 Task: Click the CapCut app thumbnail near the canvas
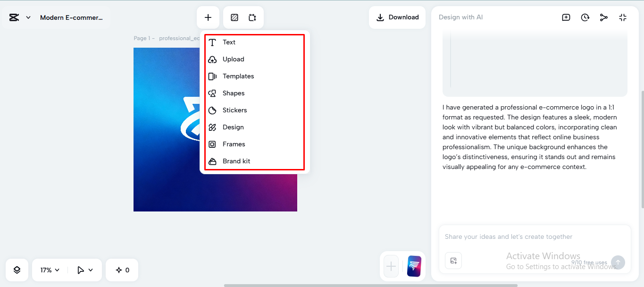tap(414, 266)
